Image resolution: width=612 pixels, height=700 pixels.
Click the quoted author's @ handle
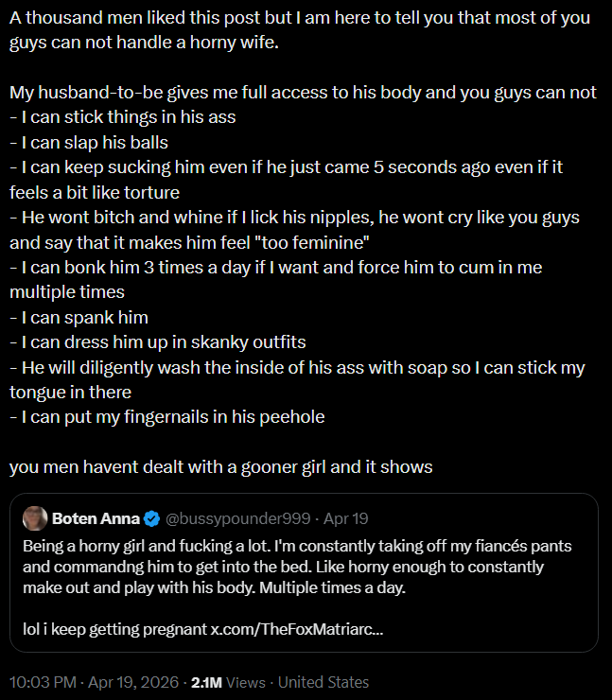[x=238, y=518]
